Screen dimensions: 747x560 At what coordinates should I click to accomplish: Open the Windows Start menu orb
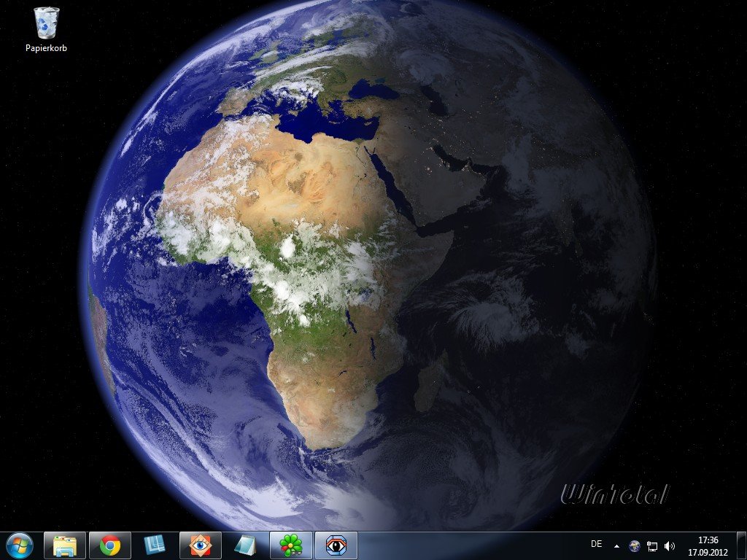pos(20,545)
